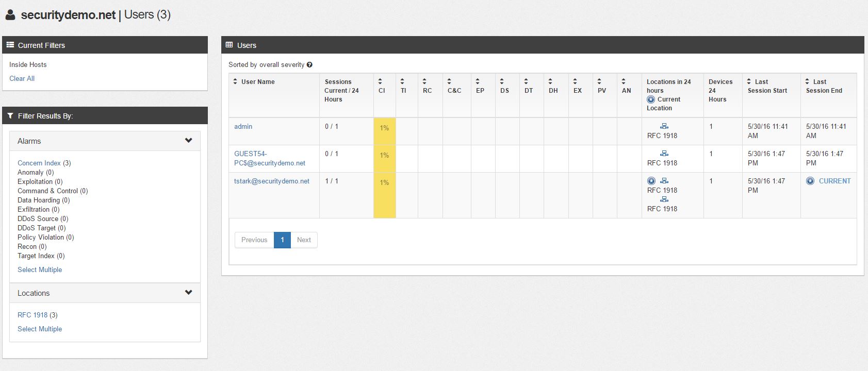The width and height of the screenshot is (868, 371).
Task: Sort by AN column arrows
Action: [x=624, y=81]
